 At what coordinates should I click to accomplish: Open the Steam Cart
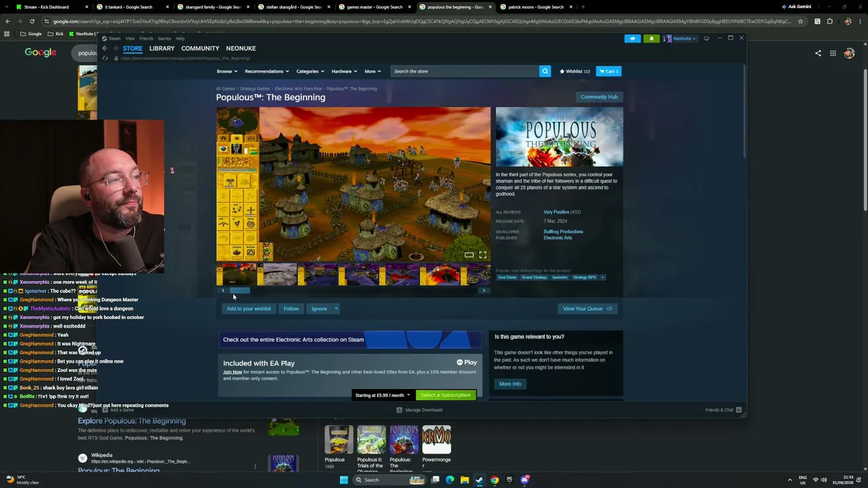pos(609,71)
